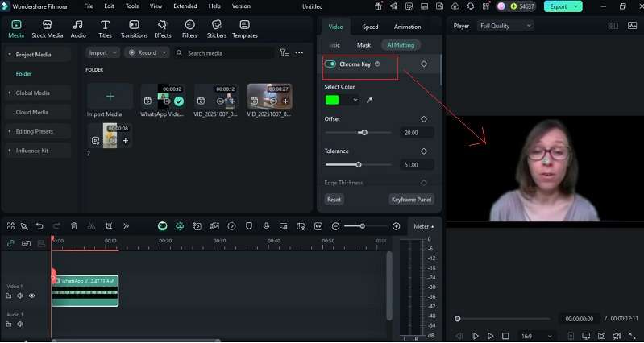Add keyframe for Tolerance

pyautogui.click(x=424, y=151)
